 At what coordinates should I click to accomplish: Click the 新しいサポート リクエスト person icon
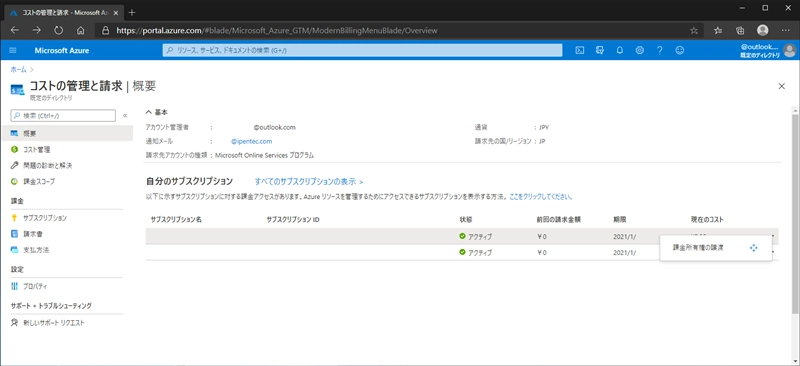[x=14, y=323]
